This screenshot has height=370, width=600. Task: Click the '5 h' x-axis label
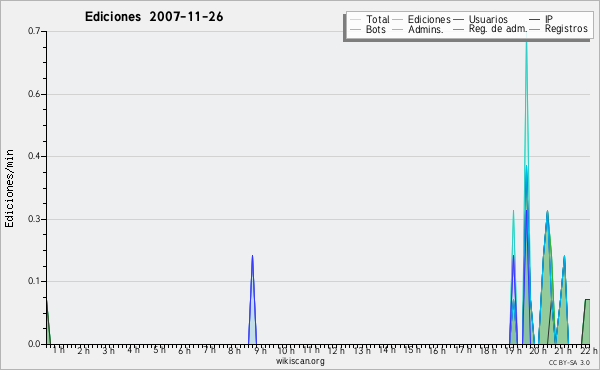click(x=160, y=350)
